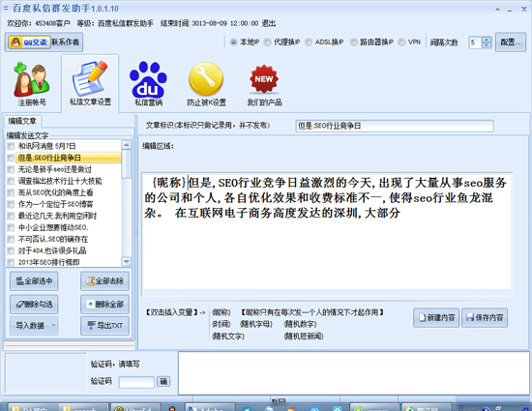
Task: Click the {随机短新闻} random news variable
Action: [304, 337]
